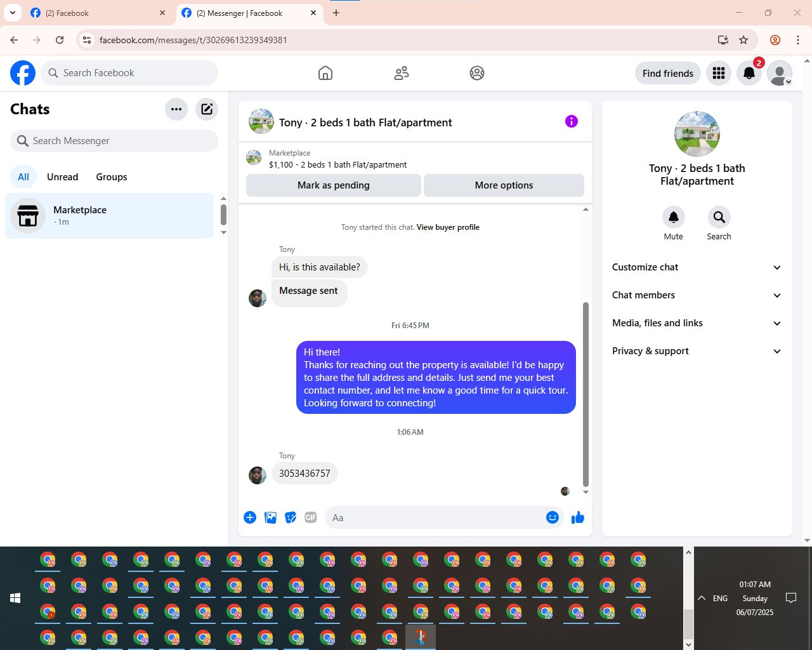Go back with the browser back arrow
The image size is (812, 650).
14,40
